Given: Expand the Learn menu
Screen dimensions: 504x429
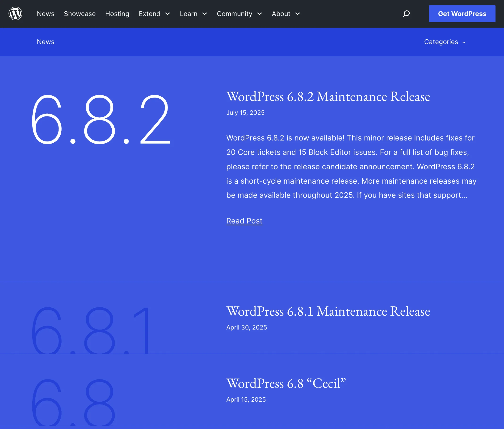Looking at the screenshot, I should [x=189, y=14].
